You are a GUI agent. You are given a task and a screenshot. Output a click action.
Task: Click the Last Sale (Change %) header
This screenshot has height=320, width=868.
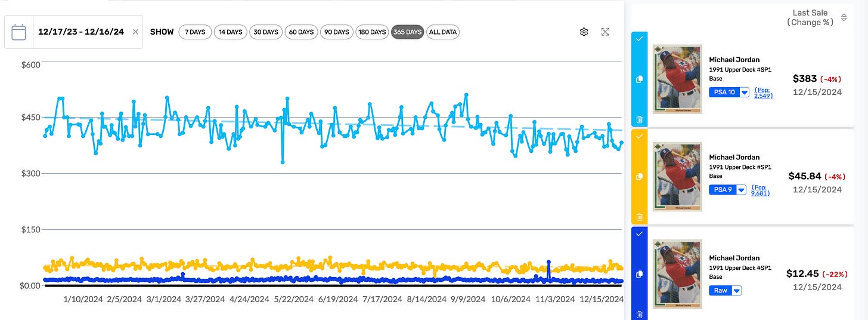(x=810, y=17)
